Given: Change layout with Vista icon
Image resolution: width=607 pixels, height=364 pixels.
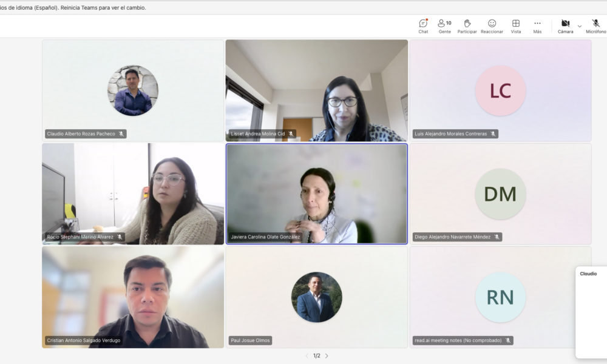Looking at the screenshot, I should [x=515, y=25].
